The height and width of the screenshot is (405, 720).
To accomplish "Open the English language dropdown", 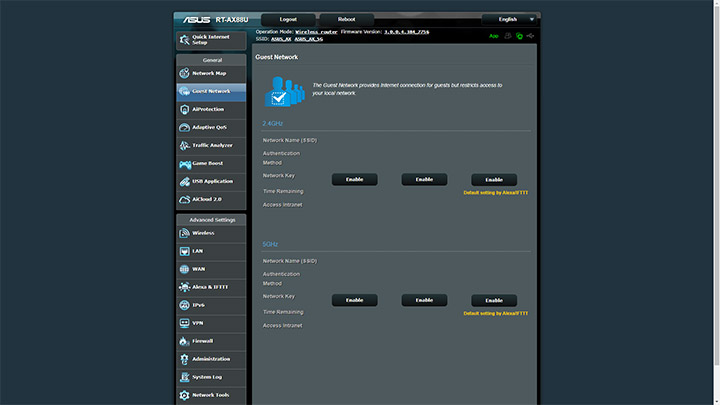I will [509, 19].
